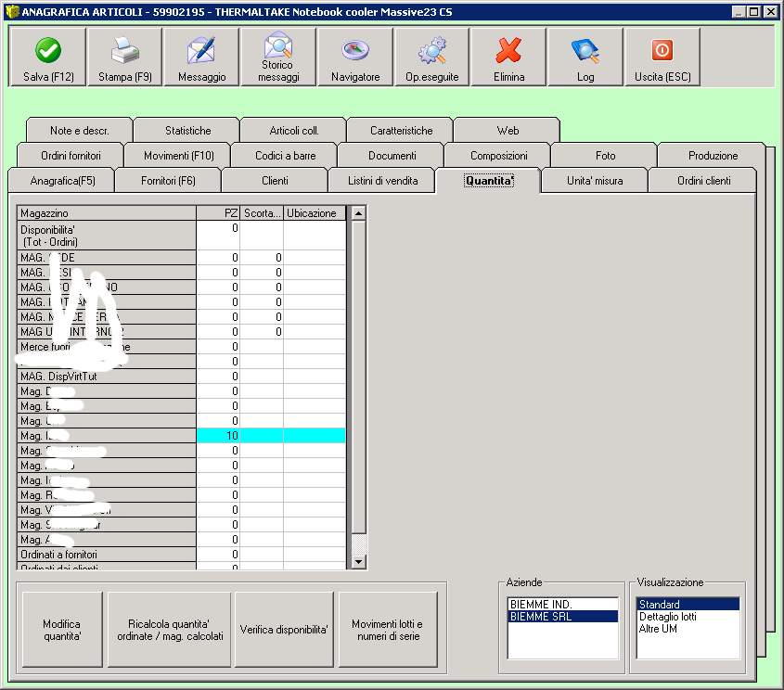784x690 pixels.
Task: Open the Articoli coll. tab
Action: click(x=294, y=131)
